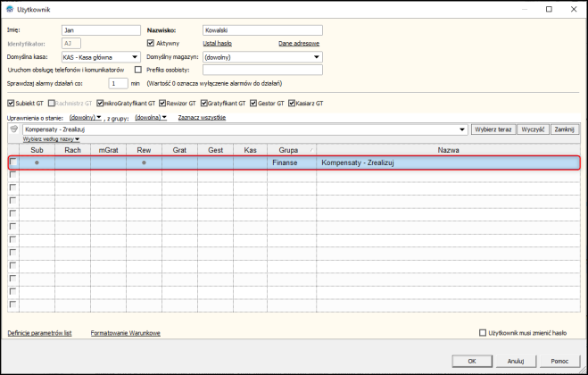588x375 pixels.
Task: Click the filter icon beside Kompensaty search box
Action: click(14, 129)
